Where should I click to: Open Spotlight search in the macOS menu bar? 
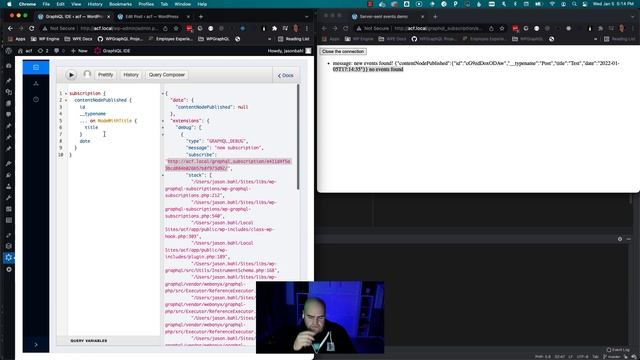pyautogui.click(x=574, y=4)
